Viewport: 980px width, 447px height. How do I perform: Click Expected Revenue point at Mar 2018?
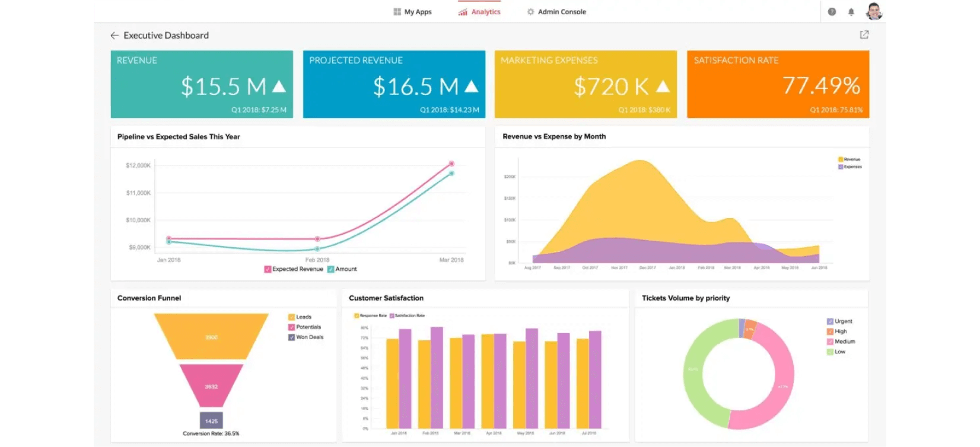click(x=451, y=164)
